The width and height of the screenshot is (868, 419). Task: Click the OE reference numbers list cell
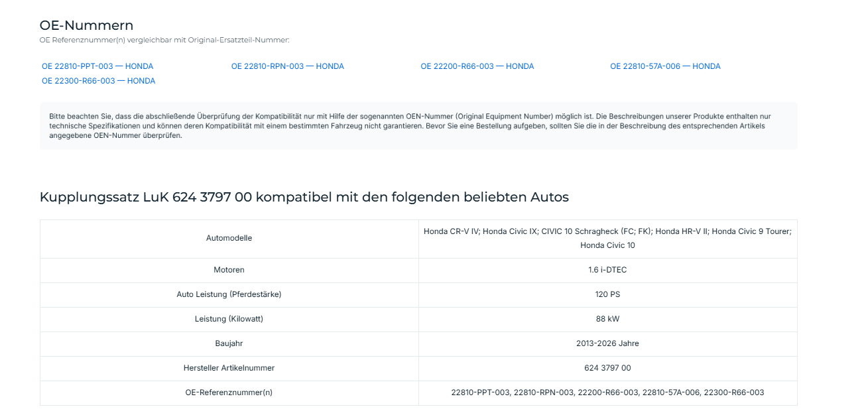tap(607, 392)
